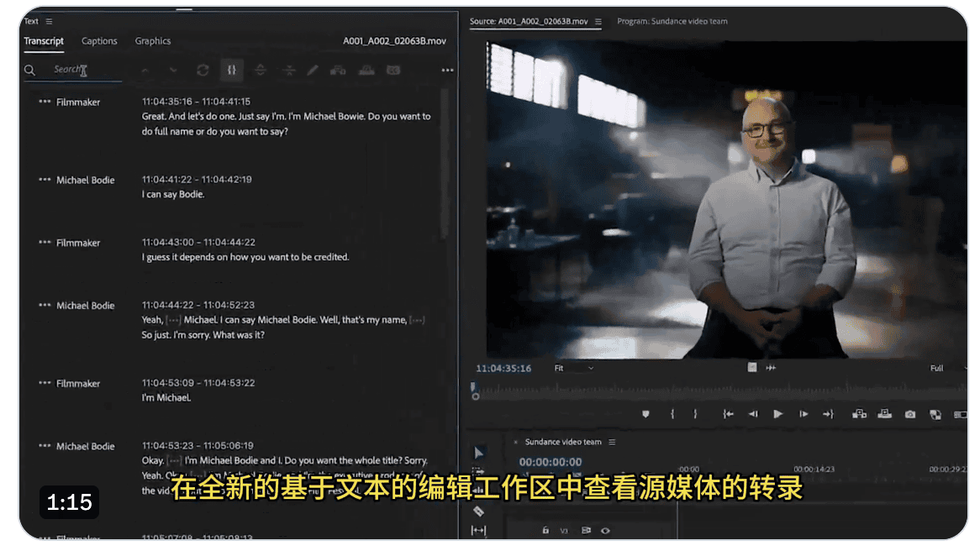This screenshot has height=551, width=980.
Task: Click the Insert icon below the Source Monitor
Action: [858, 414]
